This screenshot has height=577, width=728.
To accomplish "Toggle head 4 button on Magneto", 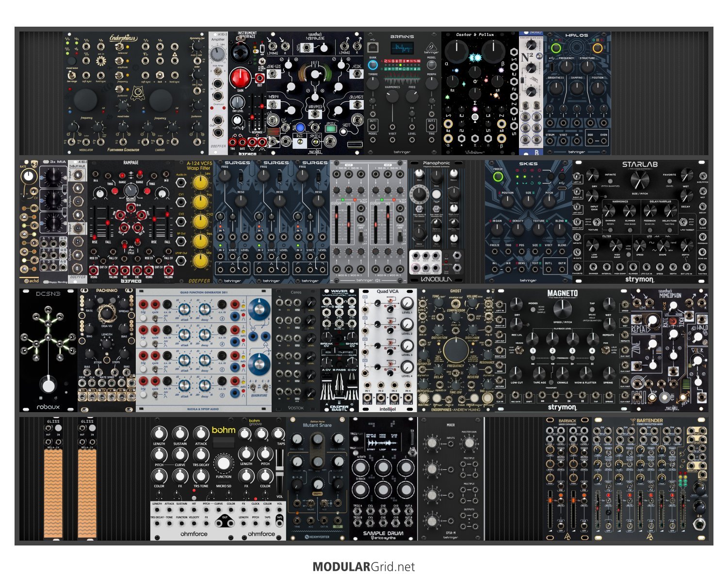I will tap(592, 351).
